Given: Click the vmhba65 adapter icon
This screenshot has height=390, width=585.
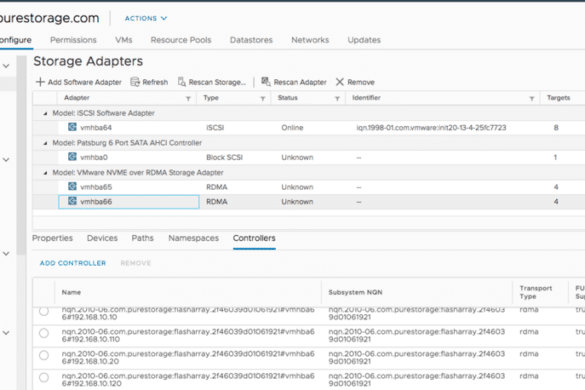Looking at the screenshot, I should coord(72,186).
